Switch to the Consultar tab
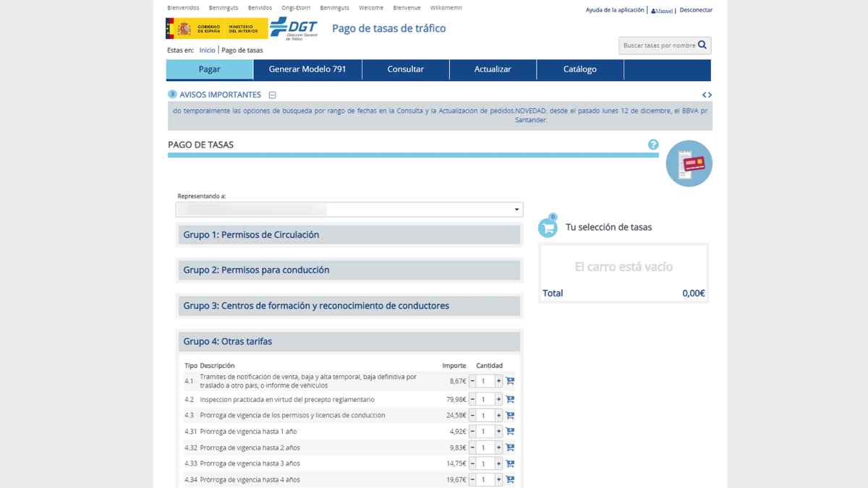 [405, 69]
